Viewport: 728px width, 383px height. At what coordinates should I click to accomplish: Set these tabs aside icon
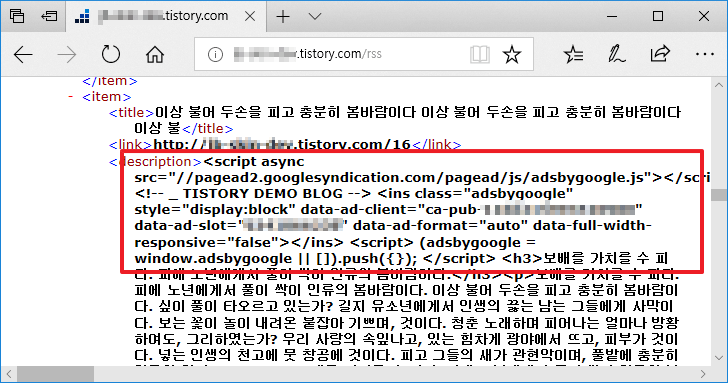[49, 16]
